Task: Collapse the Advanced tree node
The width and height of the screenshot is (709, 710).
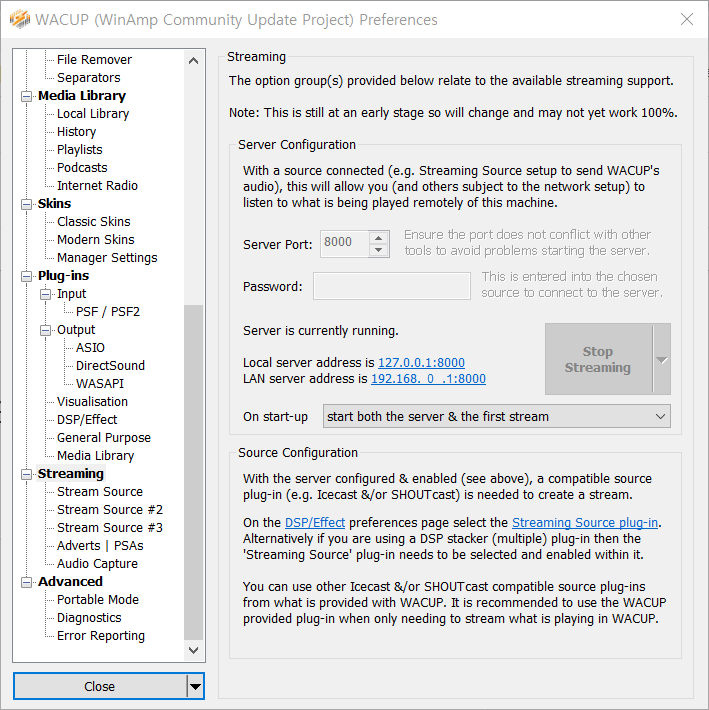Action: [x=27, y=582]
